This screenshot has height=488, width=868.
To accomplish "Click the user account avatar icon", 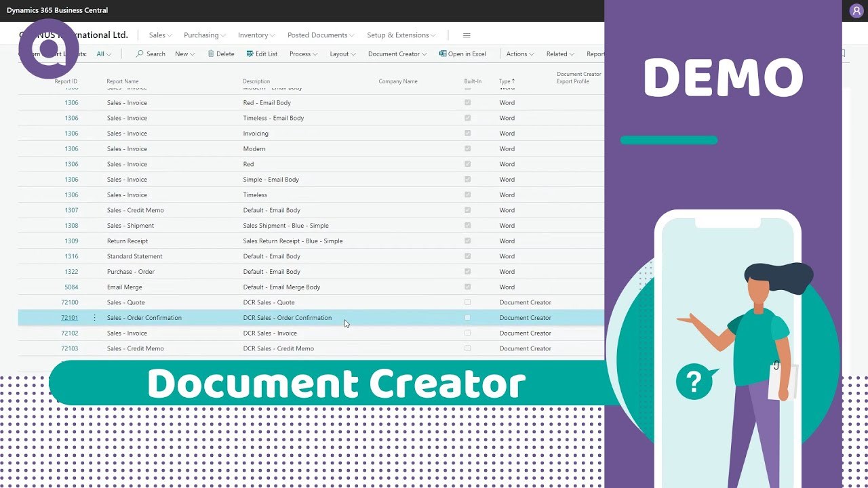I will pyautogui.click(x=856, y=11).
